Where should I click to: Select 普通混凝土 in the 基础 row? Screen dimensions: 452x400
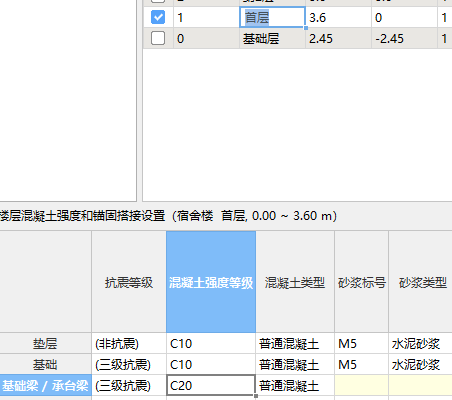pos(295,364)
